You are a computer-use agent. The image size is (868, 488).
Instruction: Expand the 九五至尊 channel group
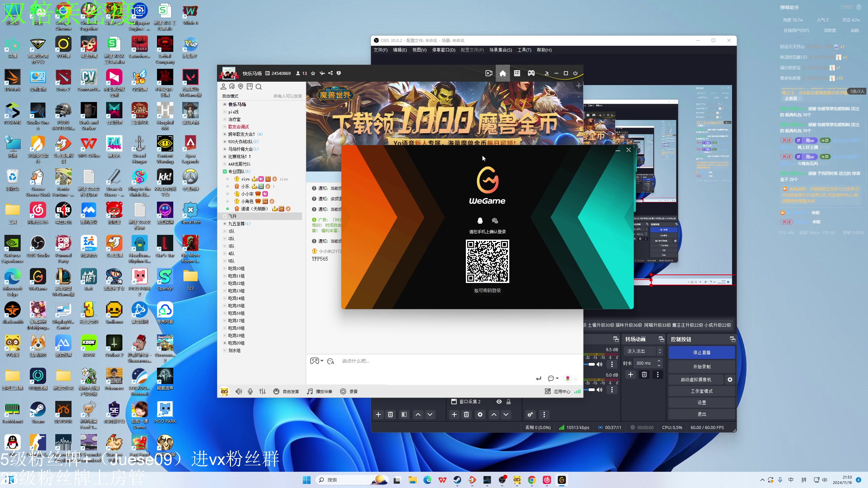click(224, 224)
